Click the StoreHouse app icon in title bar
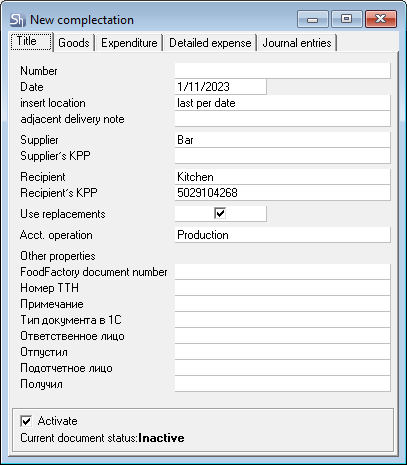 click(17, 20)
